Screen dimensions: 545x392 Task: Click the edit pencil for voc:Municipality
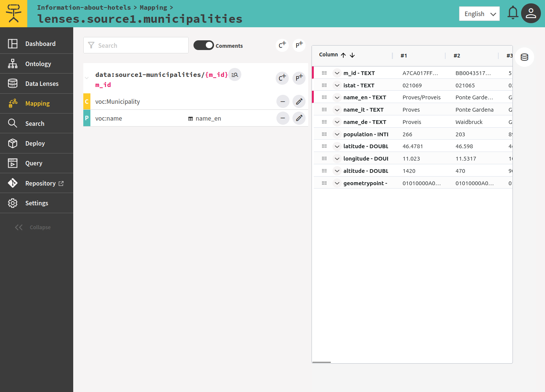tap(299, 102)
